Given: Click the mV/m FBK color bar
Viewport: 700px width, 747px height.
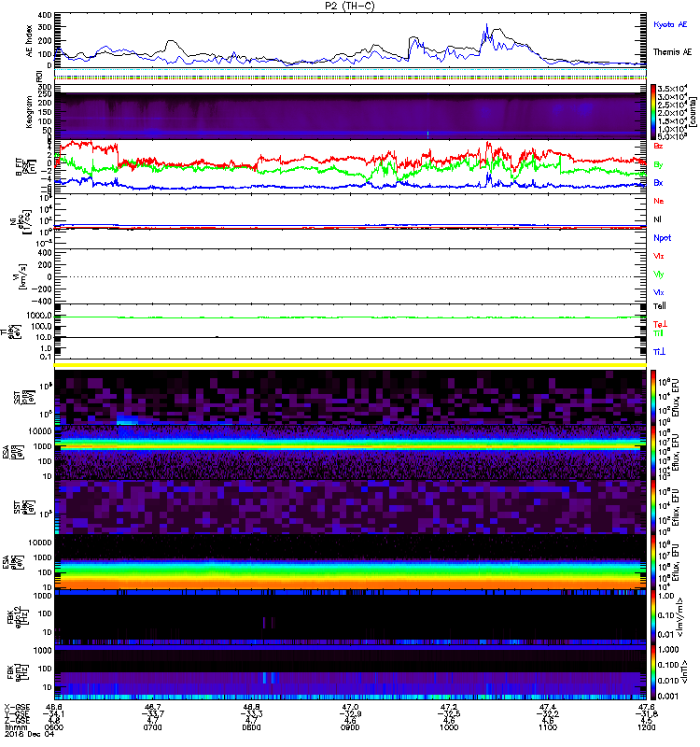Looking at the screenshot, I should [653, 616].
